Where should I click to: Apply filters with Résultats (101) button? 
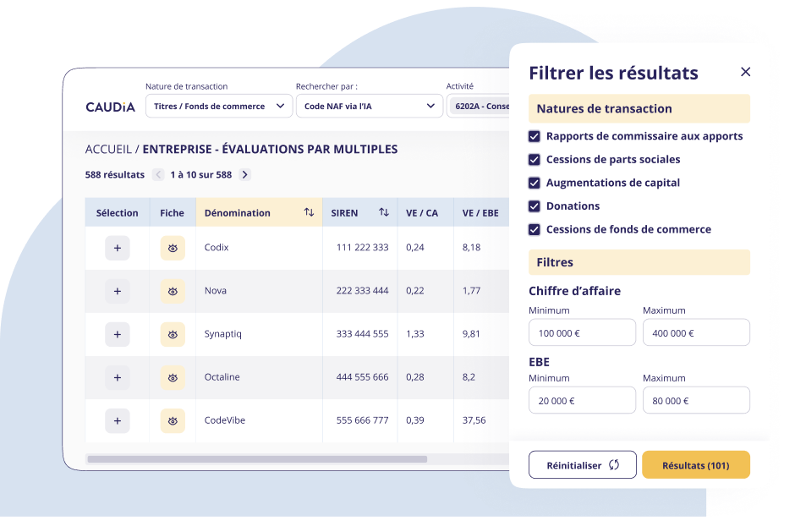pyautogui.click(x=696, y=464)
